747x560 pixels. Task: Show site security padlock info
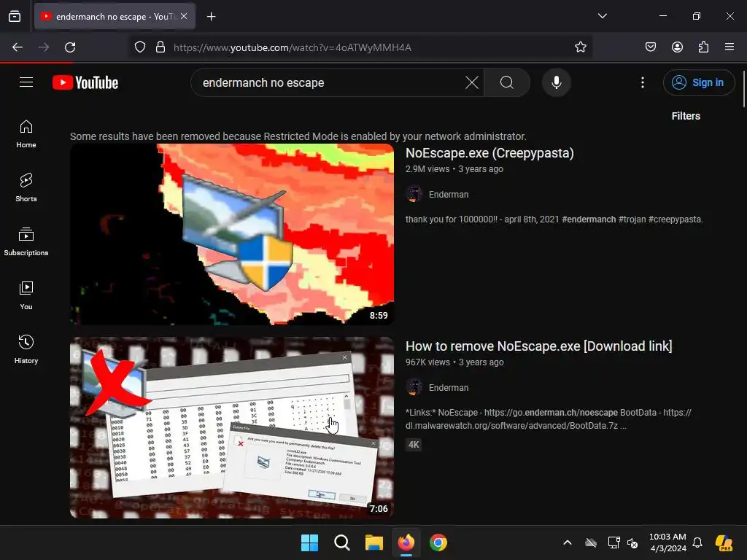point(160,47)
